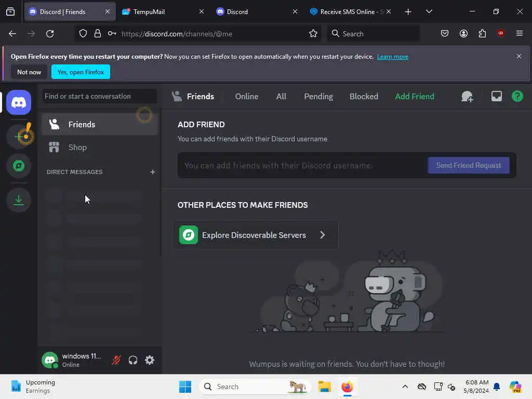
Task: Open the Copilot icon in taskbar
Action: pyautogui.click(x=515, y=387)
